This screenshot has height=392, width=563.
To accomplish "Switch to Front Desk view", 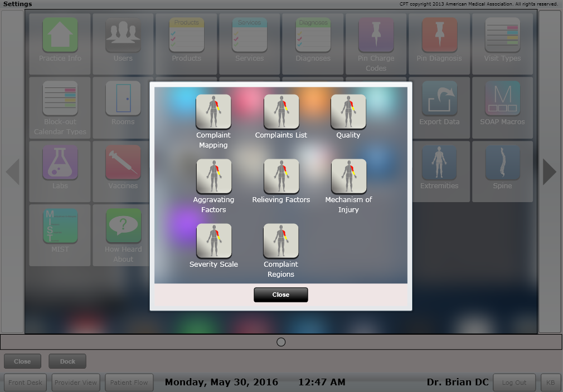I will [x=26, y=383].
